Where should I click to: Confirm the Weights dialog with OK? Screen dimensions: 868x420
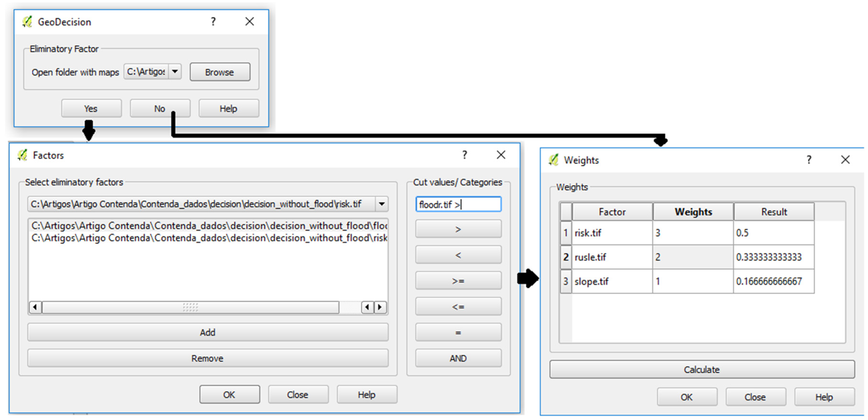click(x=687, y=397)
